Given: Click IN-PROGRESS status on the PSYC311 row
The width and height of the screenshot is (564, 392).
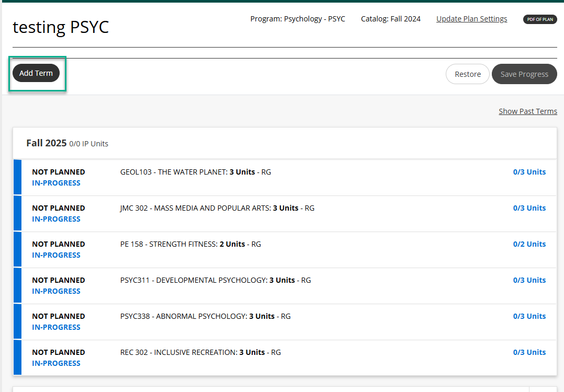Looking at the screenshot, I should tap(56, 291).
